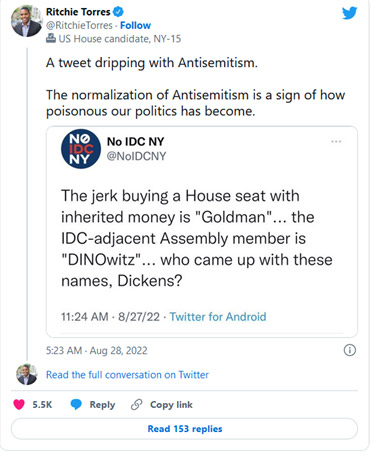Open Read the full conversation on Twitter

[x=127, y=375]
